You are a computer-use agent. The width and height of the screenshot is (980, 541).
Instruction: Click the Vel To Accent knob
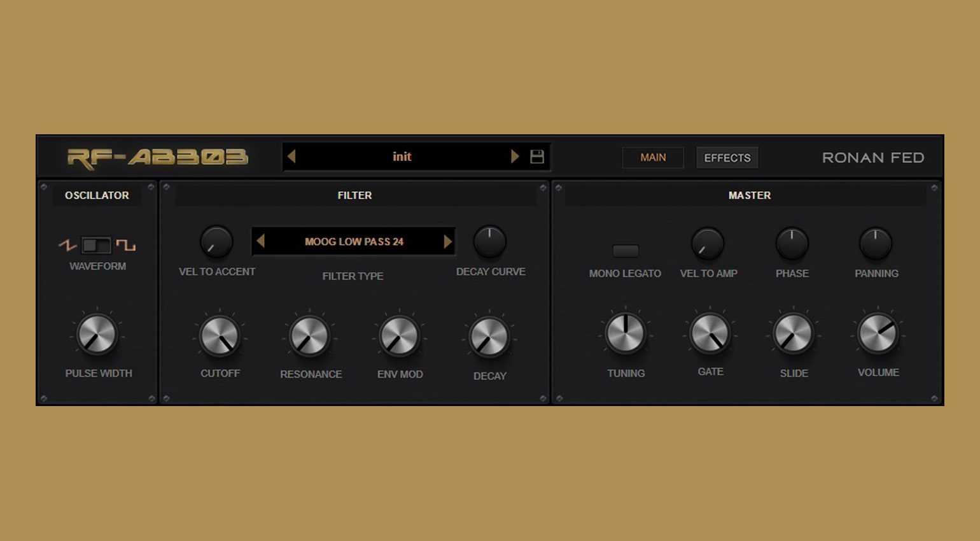coord(216,242)
